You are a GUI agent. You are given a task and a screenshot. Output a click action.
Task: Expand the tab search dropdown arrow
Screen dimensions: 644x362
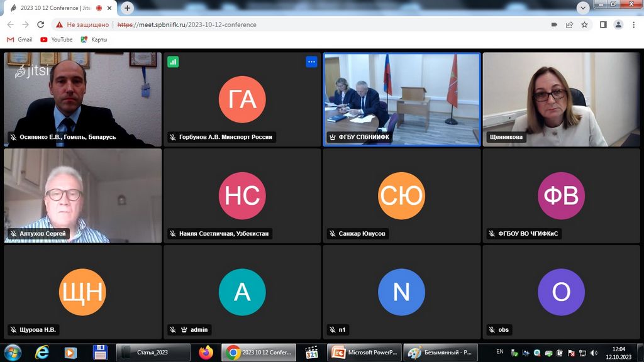tap(582, 7)
